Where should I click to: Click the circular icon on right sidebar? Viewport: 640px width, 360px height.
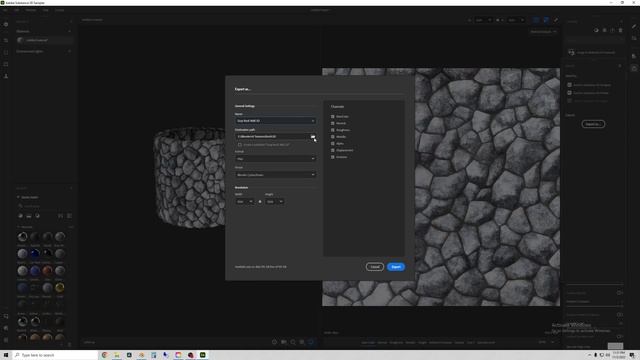pos(634,69)
